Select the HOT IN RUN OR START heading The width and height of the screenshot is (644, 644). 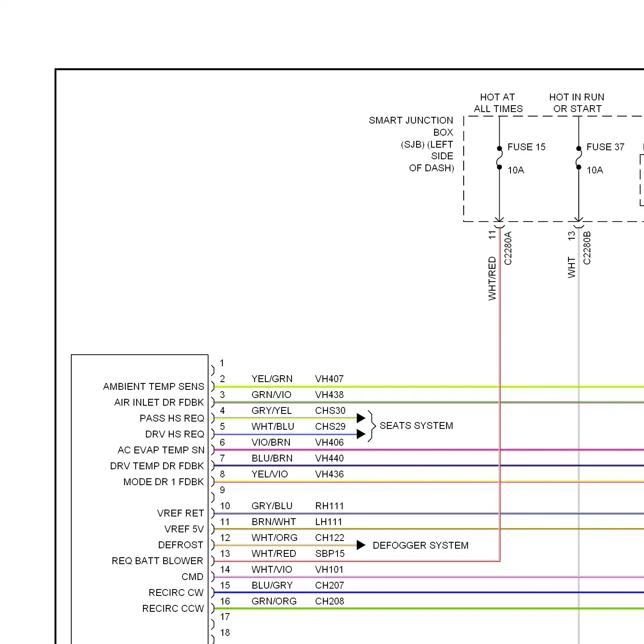point(577,103)
